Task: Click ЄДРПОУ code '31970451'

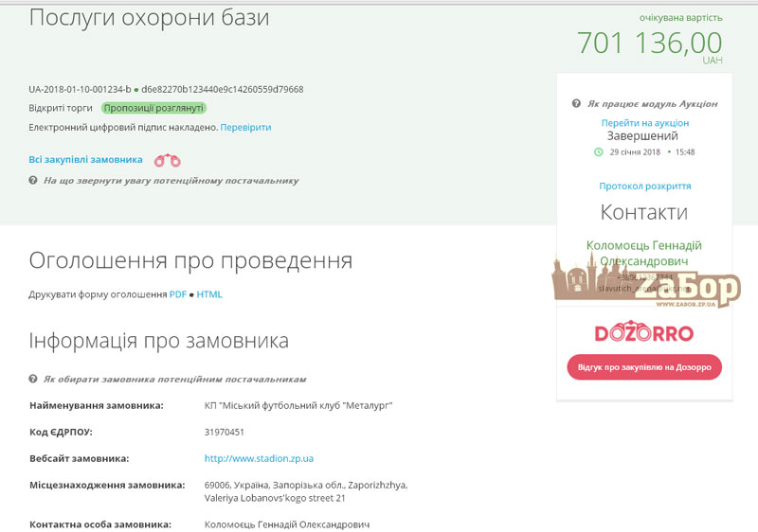Action: click(225, 432)
